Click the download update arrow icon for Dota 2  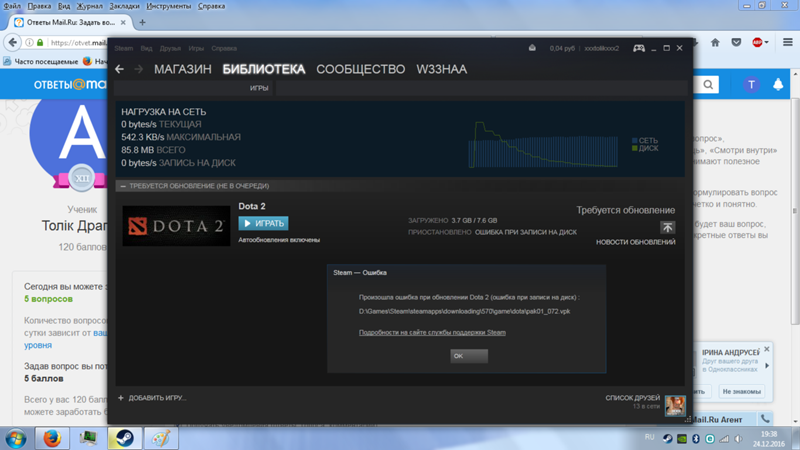pos(667,227)
